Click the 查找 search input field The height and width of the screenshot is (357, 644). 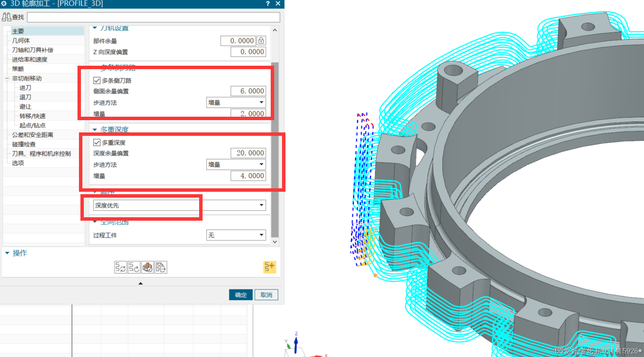(x=154, y=17)
